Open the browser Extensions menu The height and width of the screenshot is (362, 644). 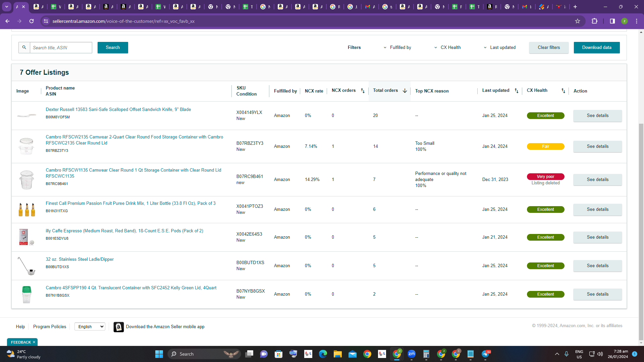click(595, 21)
